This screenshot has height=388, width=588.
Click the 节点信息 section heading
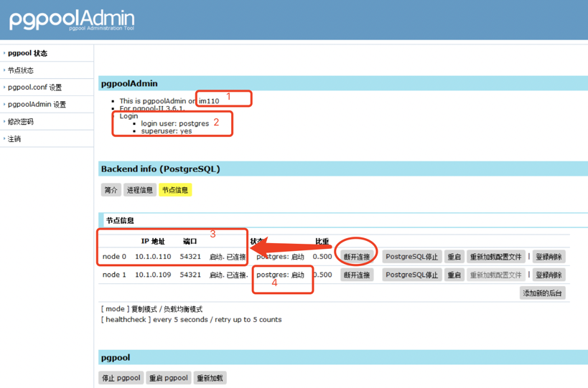120,221
